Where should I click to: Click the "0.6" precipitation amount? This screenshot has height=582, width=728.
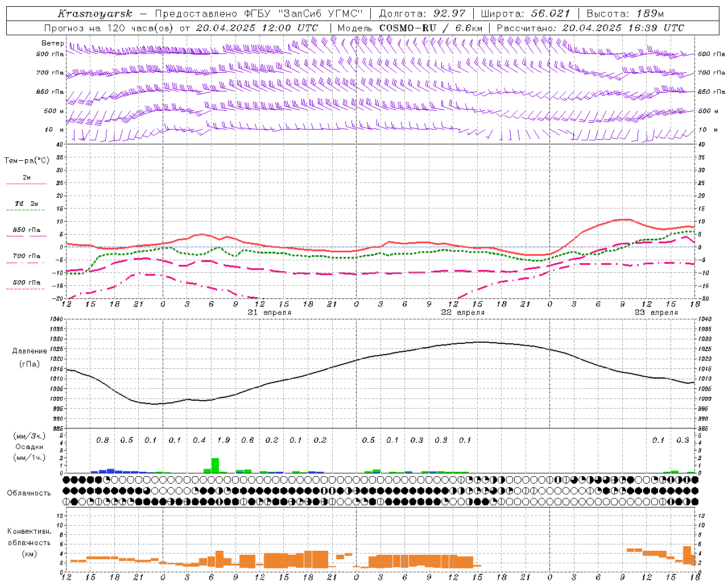point(247,440)
